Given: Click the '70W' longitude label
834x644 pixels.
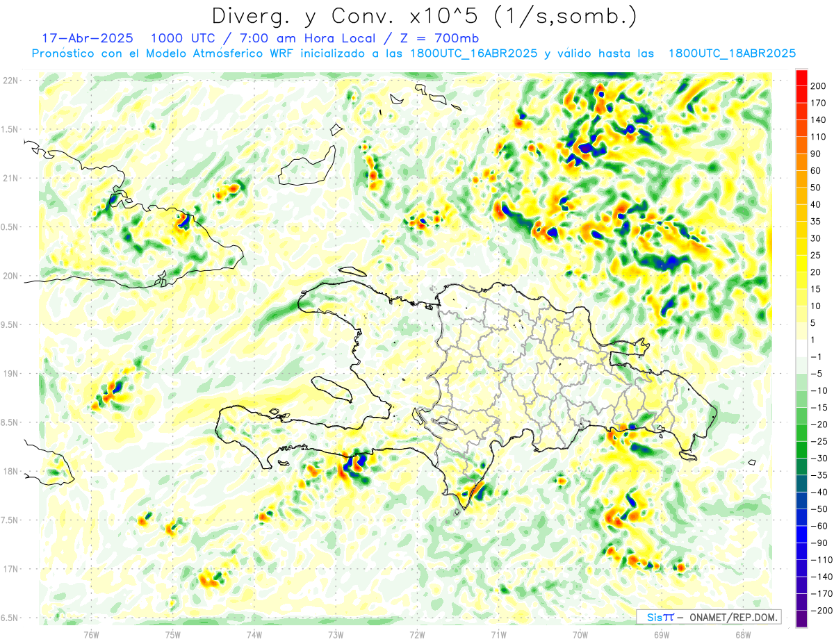Looking at the screenshot, I should pyautogui.click(x=580, y=634).
